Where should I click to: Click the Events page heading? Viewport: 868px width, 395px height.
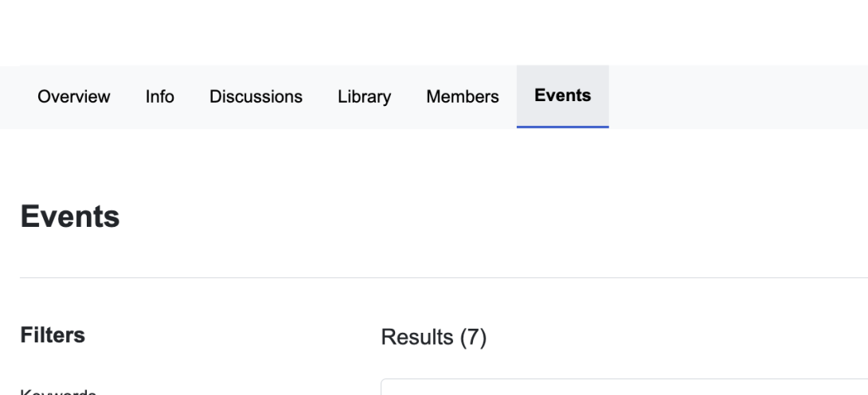click(70, 217)
